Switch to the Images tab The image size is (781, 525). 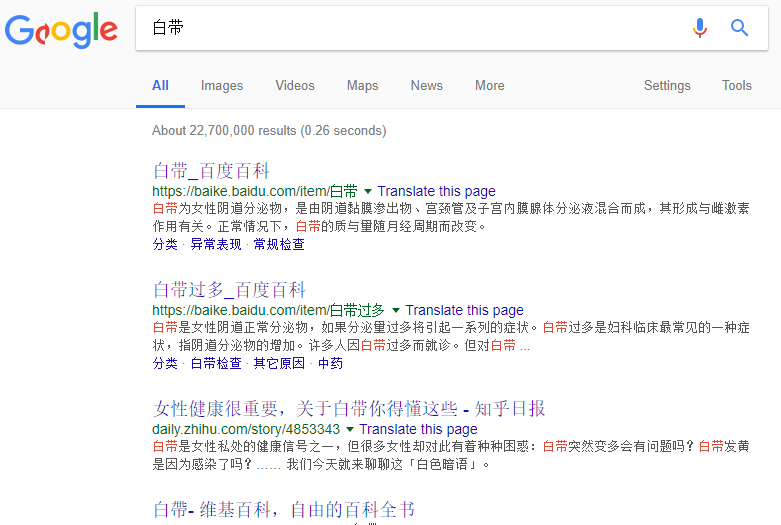(222, 86)
